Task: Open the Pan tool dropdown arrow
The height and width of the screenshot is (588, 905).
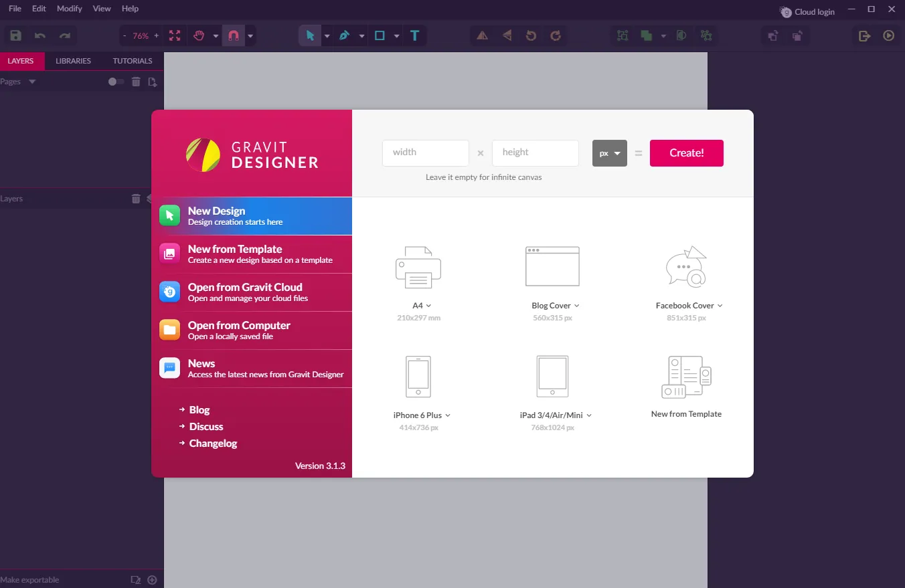Action: [216, 36]
